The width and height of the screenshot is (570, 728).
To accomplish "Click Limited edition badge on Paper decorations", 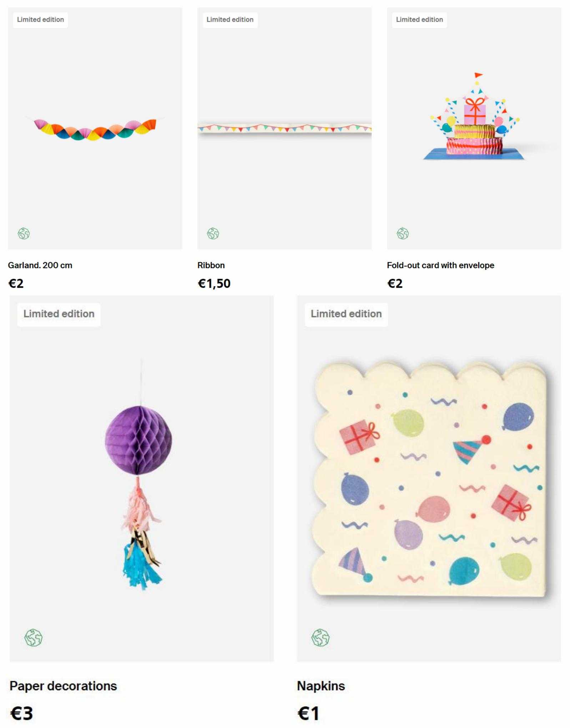I will click(x=59, y=314).
